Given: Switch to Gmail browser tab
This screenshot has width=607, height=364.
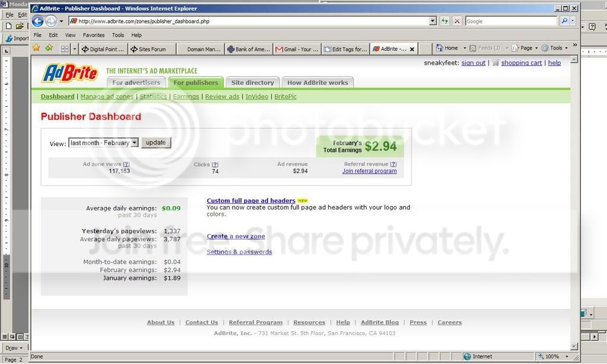Looking at the screenshot, I should [297, 49].
